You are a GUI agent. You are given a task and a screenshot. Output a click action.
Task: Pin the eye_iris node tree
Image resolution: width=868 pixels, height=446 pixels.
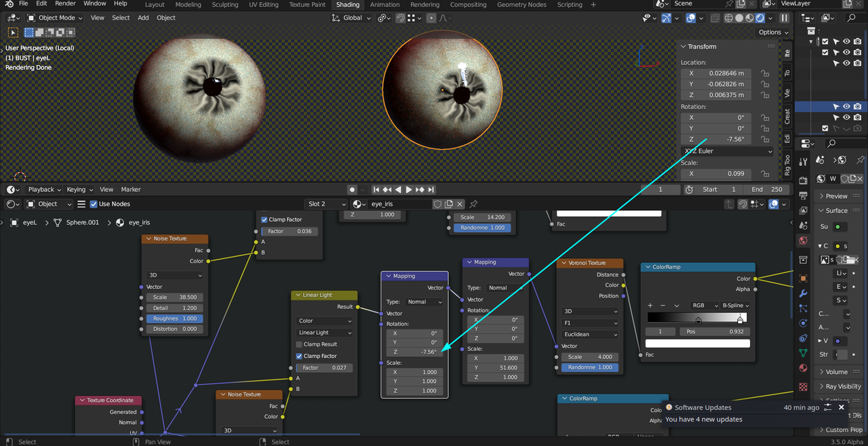click(x=473, y=204)
